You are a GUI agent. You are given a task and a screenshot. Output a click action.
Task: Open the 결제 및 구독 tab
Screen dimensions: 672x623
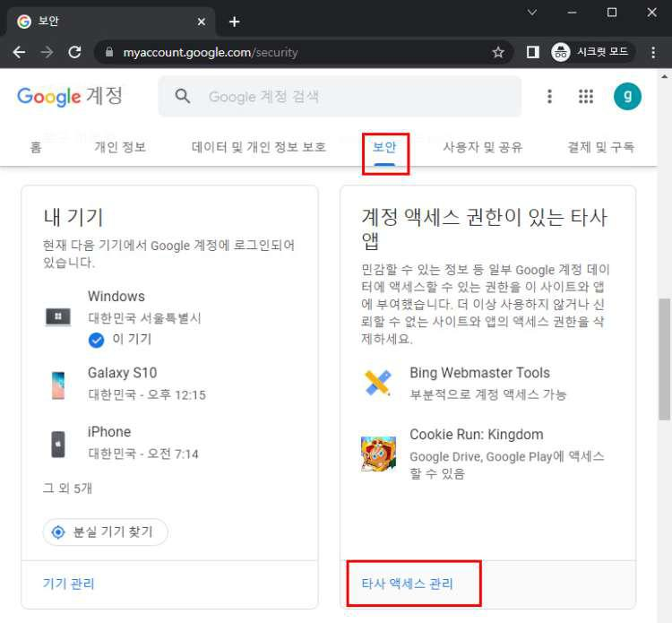click(601, 147)
